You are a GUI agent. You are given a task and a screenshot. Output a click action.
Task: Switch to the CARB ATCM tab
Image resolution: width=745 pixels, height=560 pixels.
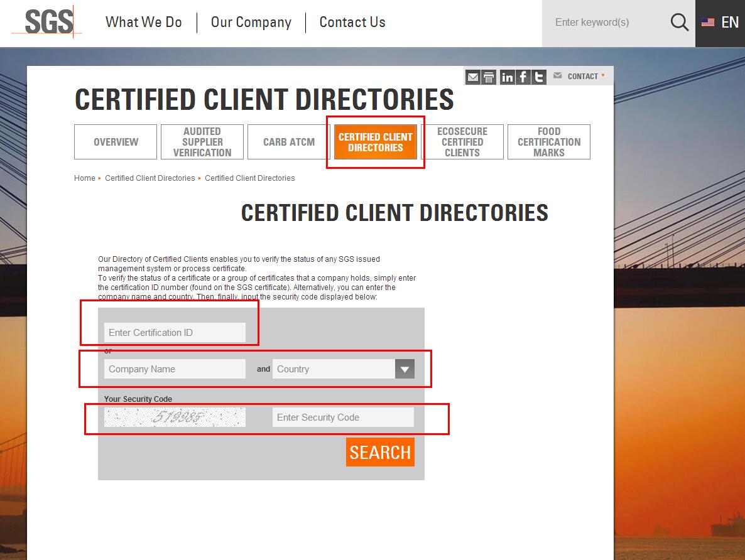coord(289,142)
